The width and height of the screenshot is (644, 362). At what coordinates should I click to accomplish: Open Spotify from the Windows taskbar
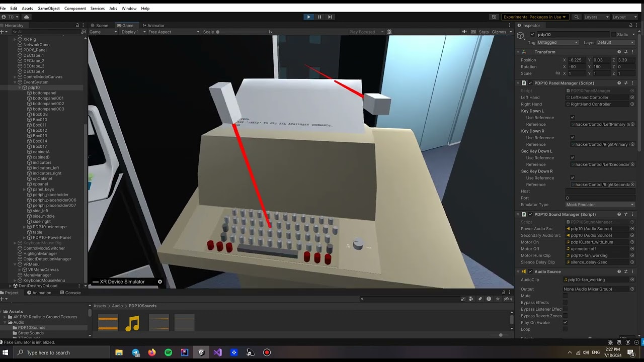(x=168, y=352)
